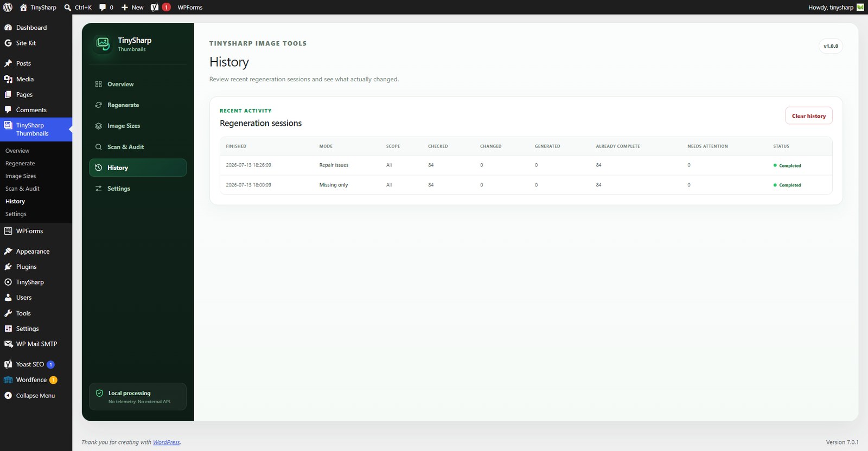Image resolution: width=868 pixels, height=451 pixels.
Task: Collapse the WordPress admin menu
Action: (x=36, y=396)
